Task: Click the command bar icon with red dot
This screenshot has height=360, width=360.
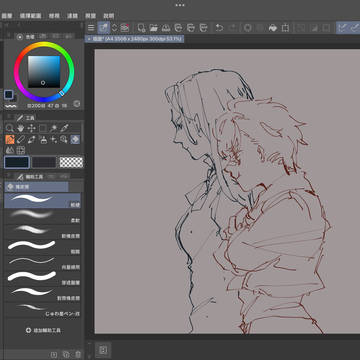Action: pos(125,28)
